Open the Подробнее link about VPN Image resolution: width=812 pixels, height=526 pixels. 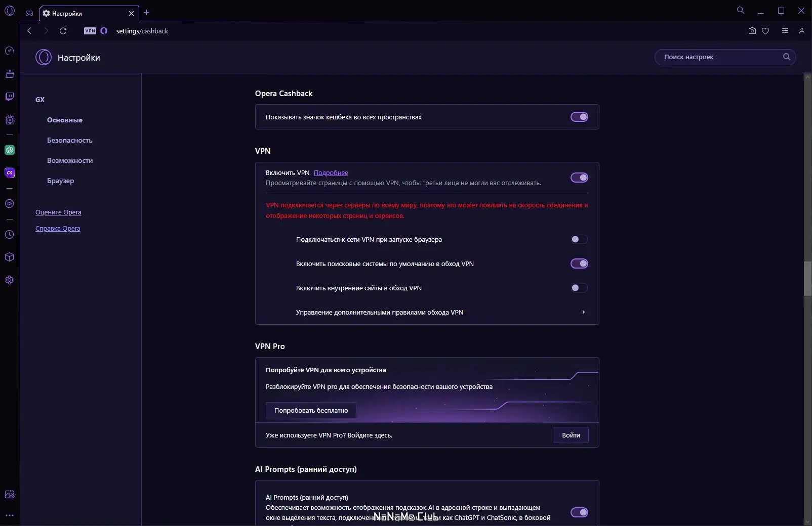point(331,173)
